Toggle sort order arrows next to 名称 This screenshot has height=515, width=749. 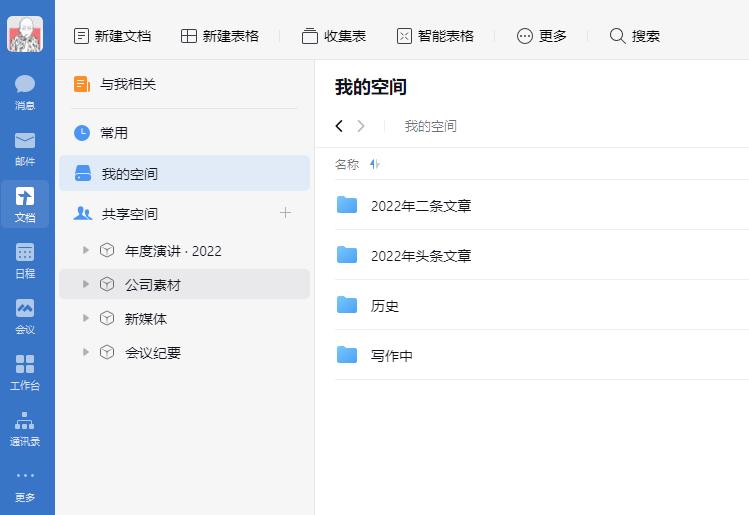click(375, 164)
